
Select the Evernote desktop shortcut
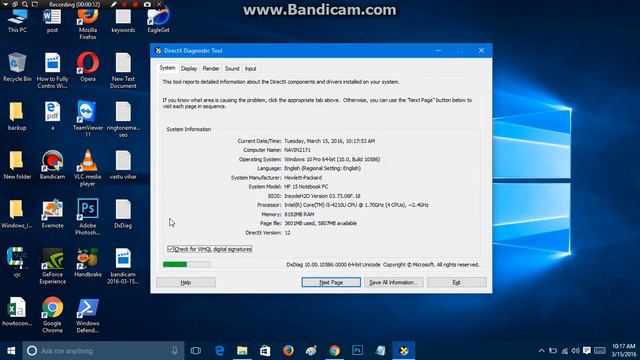pyautogui.click(x=52, y=213)
